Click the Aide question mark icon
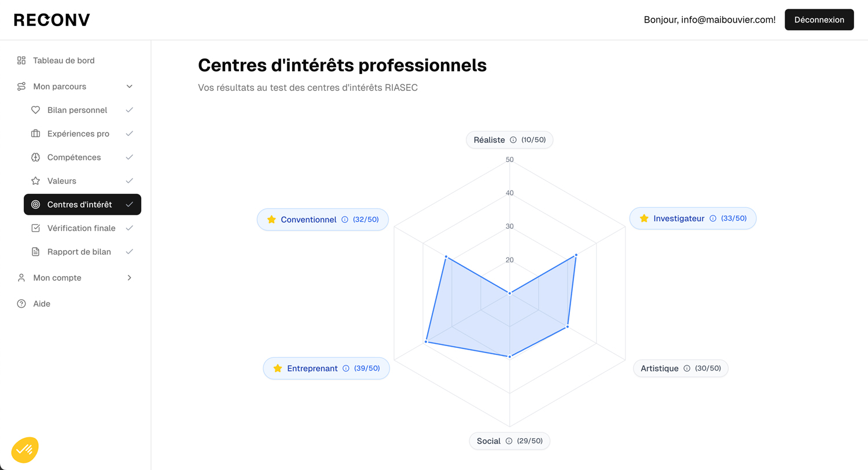This screenshot has height=470, width=868. pos(21,303)
